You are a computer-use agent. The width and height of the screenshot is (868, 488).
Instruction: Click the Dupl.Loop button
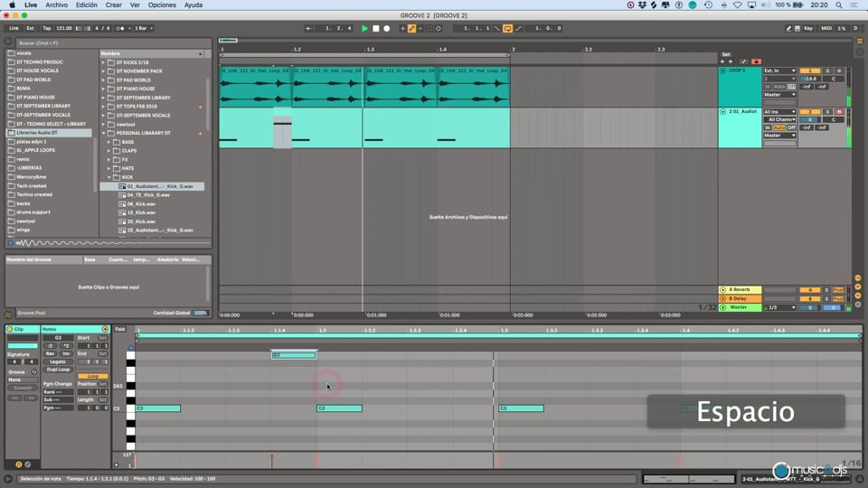click(x=58, y=370)
